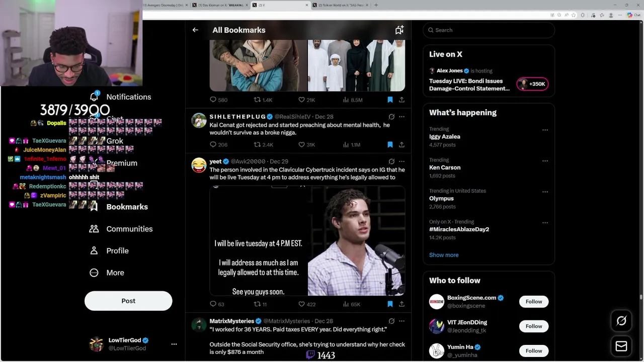Screen dimensions: 644x362
Task: Click the Search input field
Action: click(x=489, y=30)
